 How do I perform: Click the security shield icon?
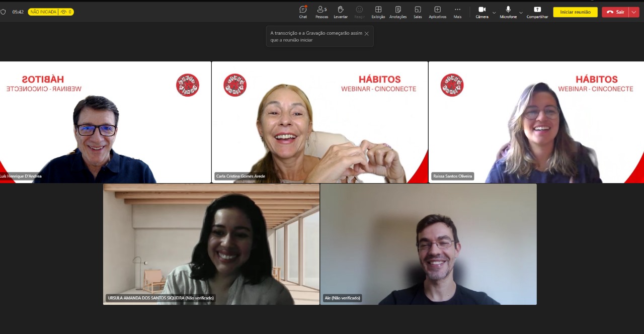tap(4, 11)
